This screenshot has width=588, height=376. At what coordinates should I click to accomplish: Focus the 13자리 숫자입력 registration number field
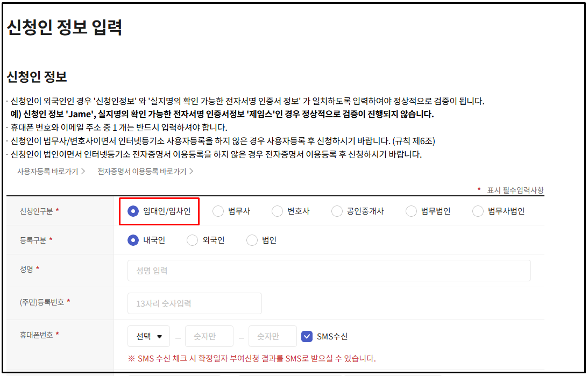click(x=194, y=303)
